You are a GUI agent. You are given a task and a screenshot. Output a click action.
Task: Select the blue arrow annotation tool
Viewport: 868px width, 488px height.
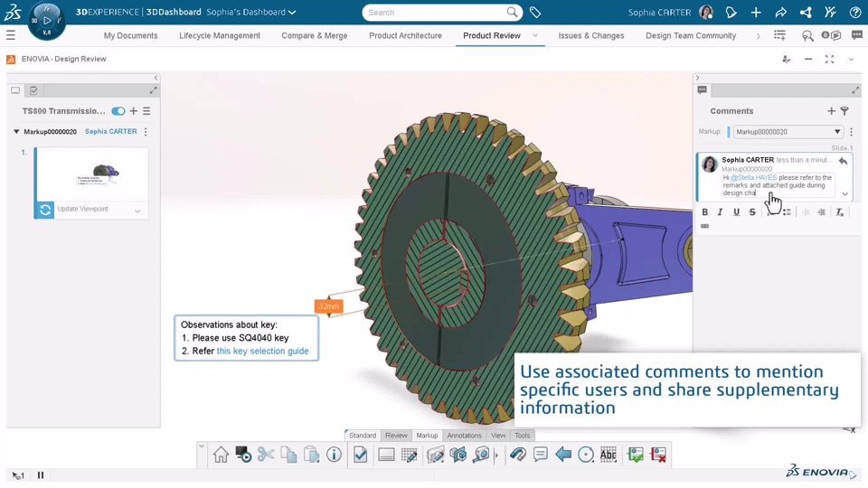(x=563, y=455)
